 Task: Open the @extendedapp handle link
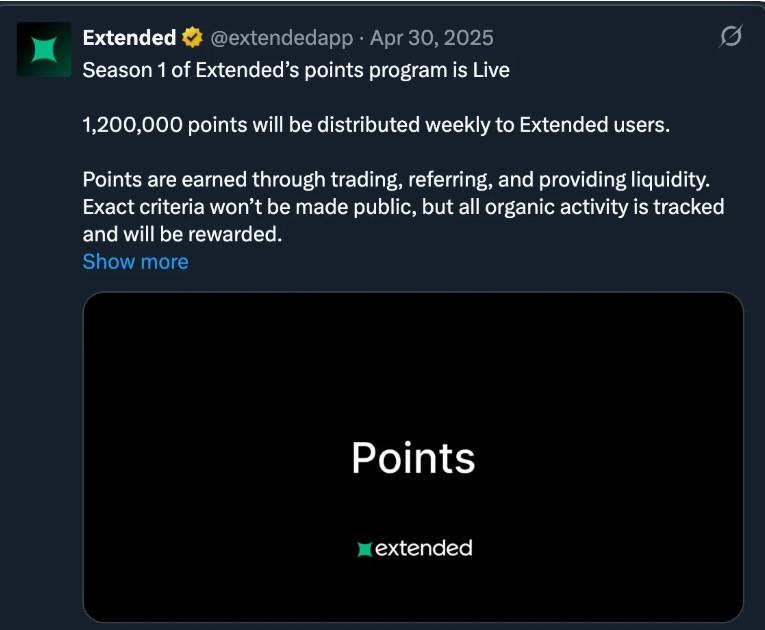tap(281, 38)
